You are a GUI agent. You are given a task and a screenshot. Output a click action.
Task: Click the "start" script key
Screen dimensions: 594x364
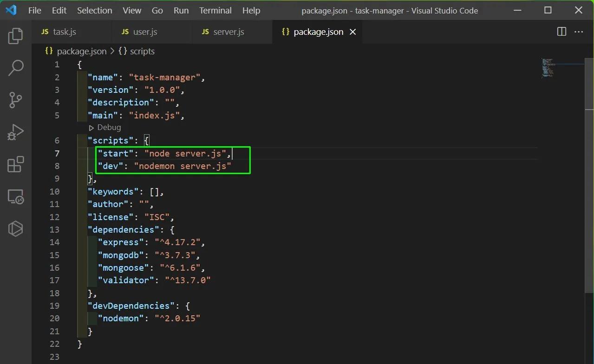116,153
